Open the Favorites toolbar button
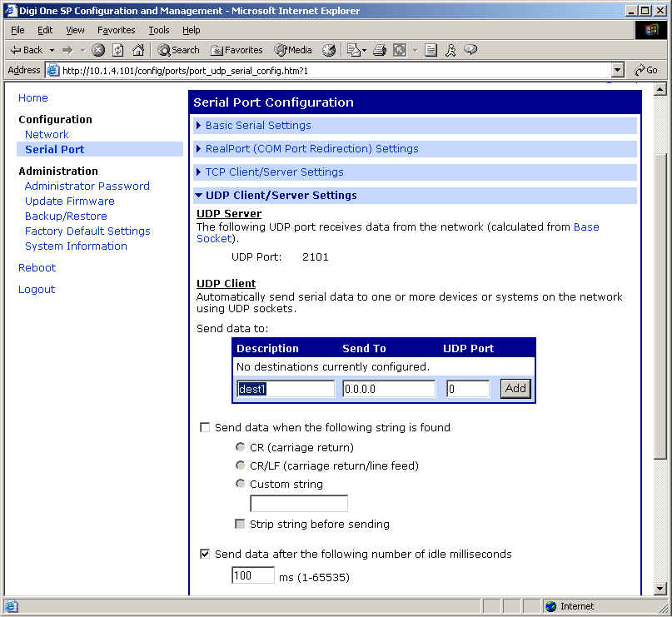Screen dimensions: 672x617 pyautogui.click(x=236, y=50)
